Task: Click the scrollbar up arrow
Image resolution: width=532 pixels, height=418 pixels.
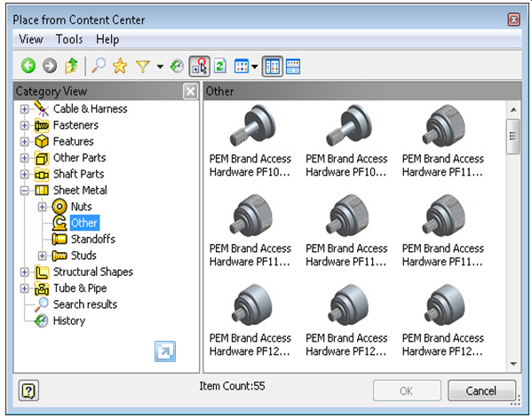Action: (x=513, y=109)
